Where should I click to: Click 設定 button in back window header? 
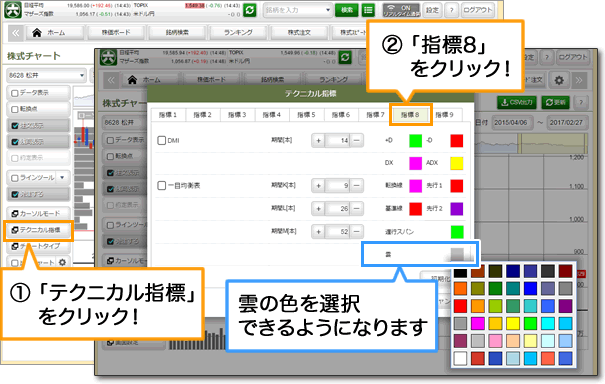(432, 10)
